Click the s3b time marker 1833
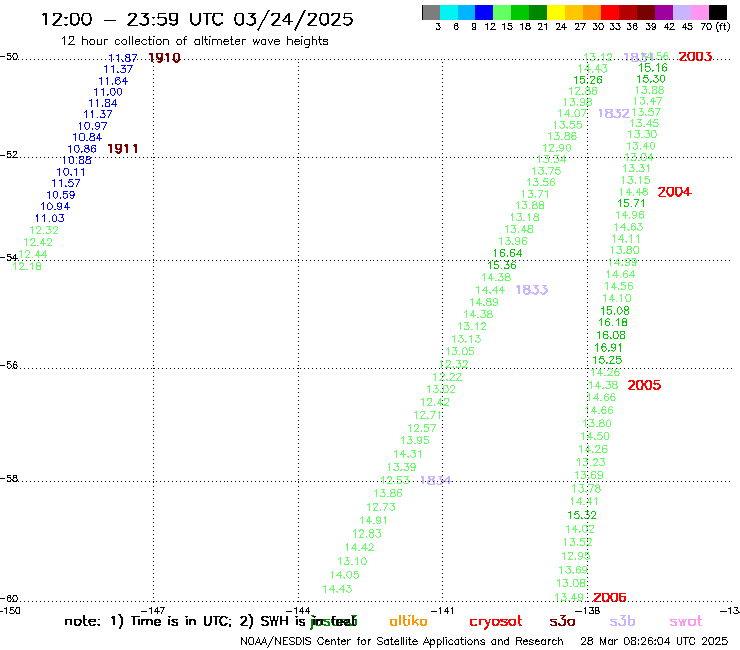 pos(531,290)
